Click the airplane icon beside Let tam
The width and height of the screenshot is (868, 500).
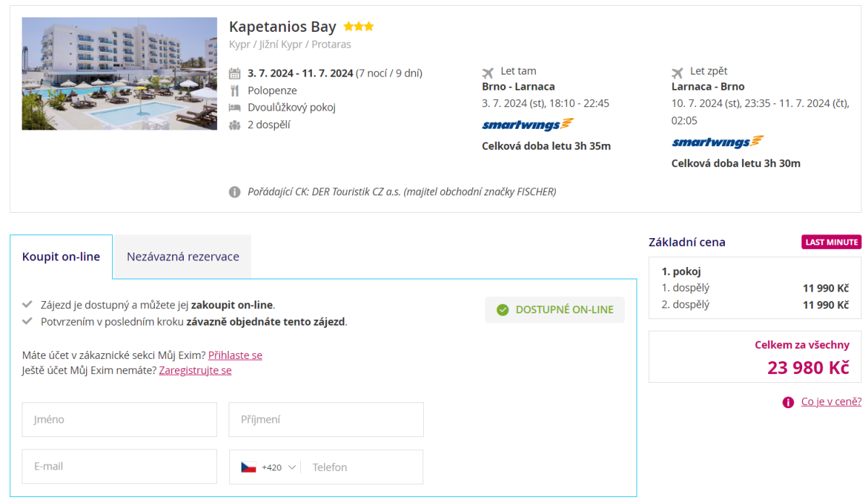pos(488,72)
